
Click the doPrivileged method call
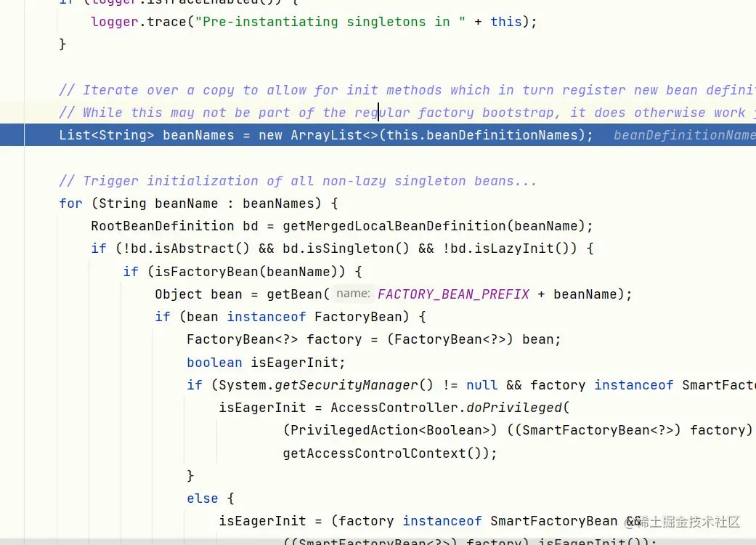click(514, 408)
